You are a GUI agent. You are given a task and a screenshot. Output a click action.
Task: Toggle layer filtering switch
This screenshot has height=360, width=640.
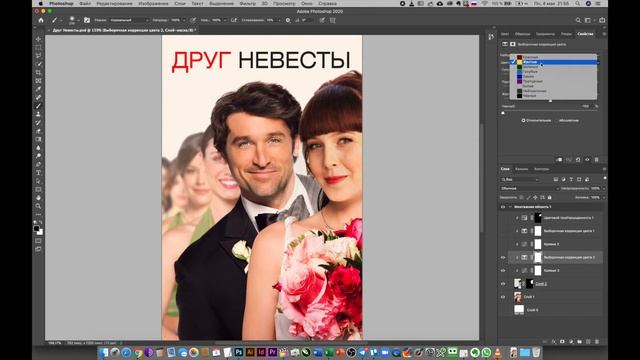(x=604, y=179)
